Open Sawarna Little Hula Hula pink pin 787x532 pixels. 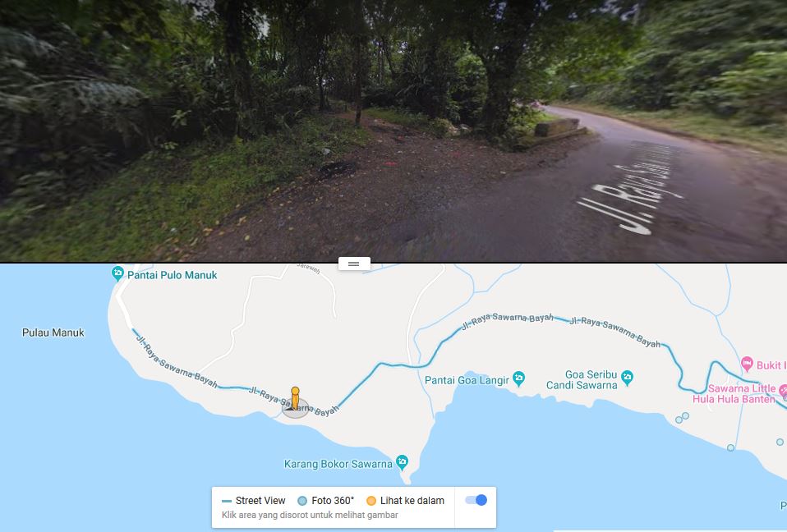[x=783, y=389]
